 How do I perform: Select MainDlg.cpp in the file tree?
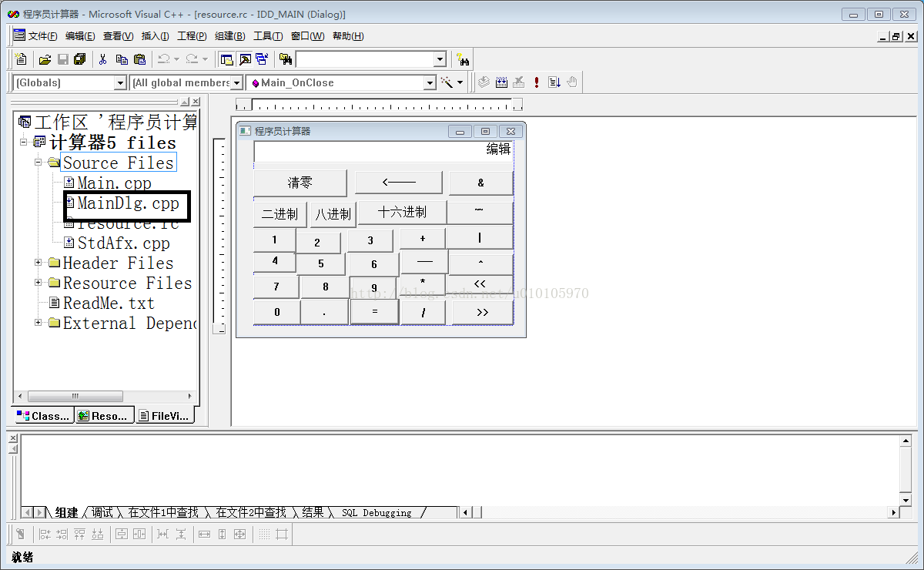click(x=128, y=203)
